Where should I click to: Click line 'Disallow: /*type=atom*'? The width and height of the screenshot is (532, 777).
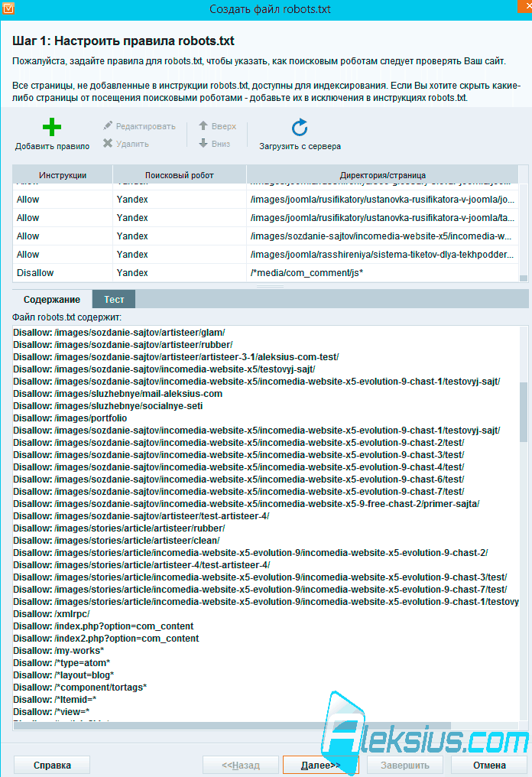(62, 663)
